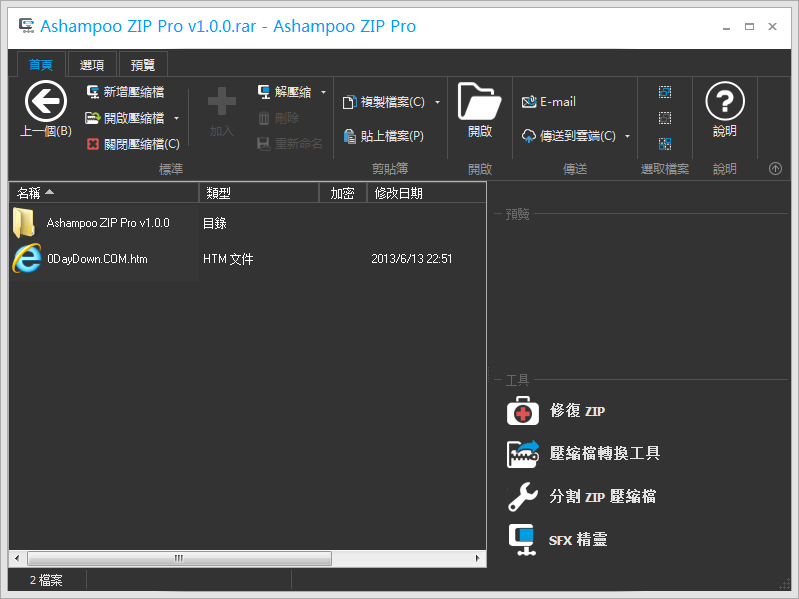This screenshot has height=599, width=799.
Task: Click the scrollbar left arrow
Action: [x=17, y=558]
